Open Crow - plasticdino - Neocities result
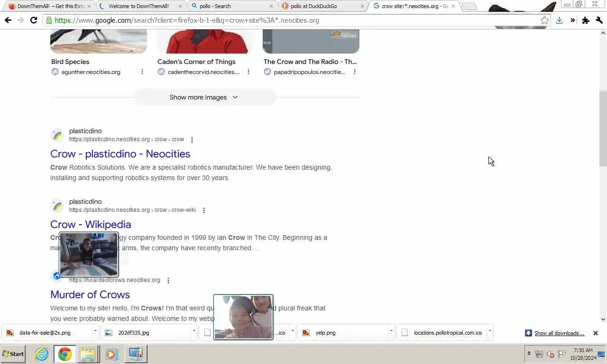The height and width of the screenshot is (364, 607). pyautogui.click(x=120, y=154)
